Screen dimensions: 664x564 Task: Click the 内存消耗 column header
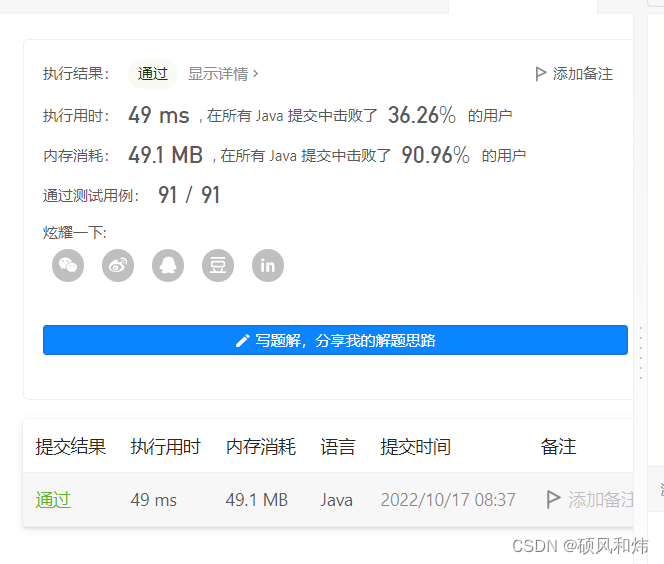[260, 447]
